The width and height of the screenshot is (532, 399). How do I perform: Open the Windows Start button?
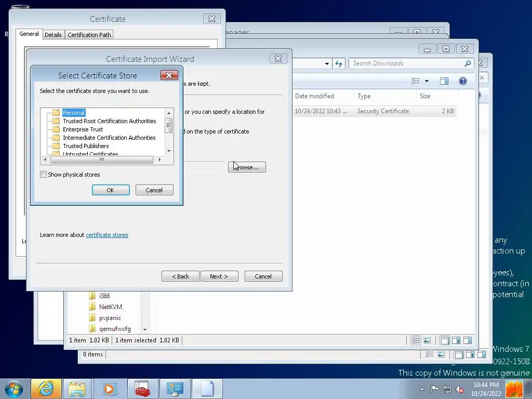tap(14, 389)
